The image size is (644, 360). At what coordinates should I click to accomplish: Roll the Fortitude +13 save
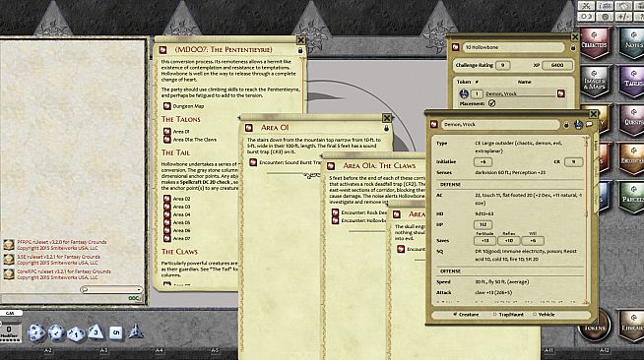point(484,241)
